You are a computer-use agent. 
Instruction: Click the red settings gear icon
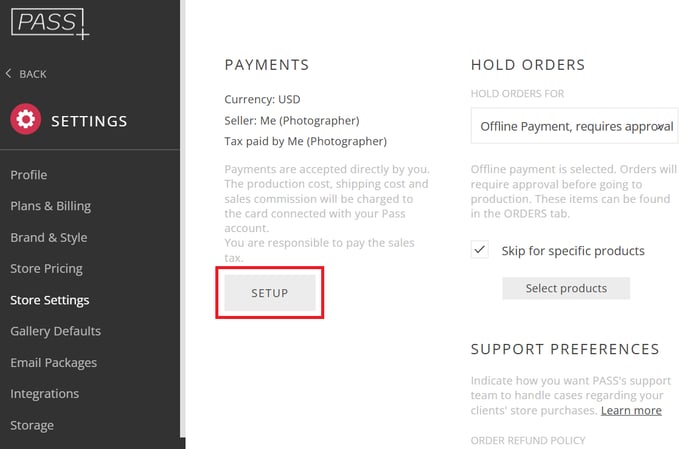tap(25, 119)
